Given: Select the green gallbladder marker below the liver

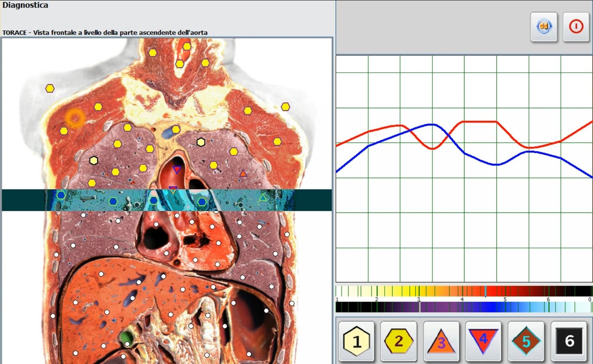Looking at the screenshot, I should (x=126, y=337).
